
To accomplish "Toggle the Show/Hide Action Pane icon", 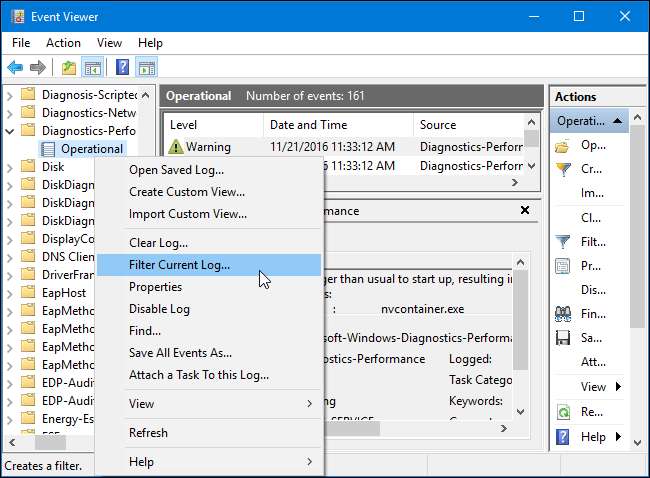I will (x=147, y=67).
